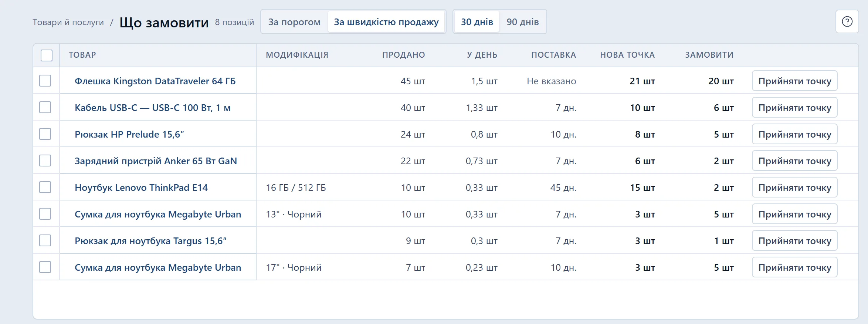
Task: Accept point for Lenovo ThinkPad E14
Action: click(795, 187)
